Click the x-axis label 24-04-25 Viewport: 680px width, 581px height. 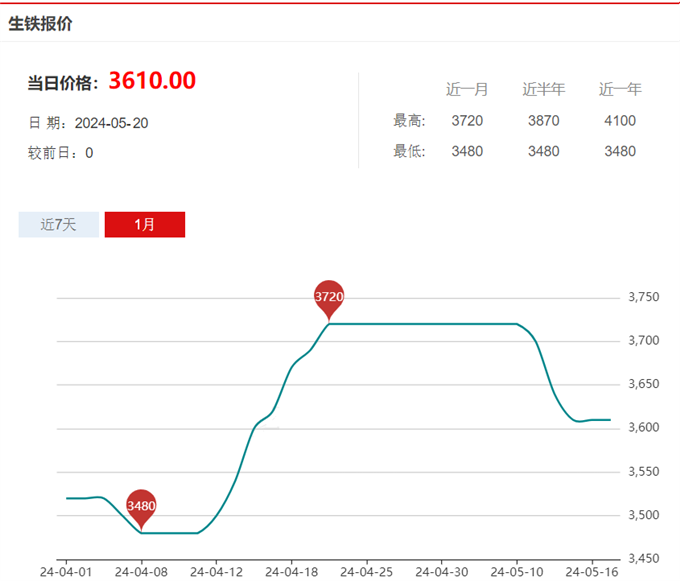point(366,572)
